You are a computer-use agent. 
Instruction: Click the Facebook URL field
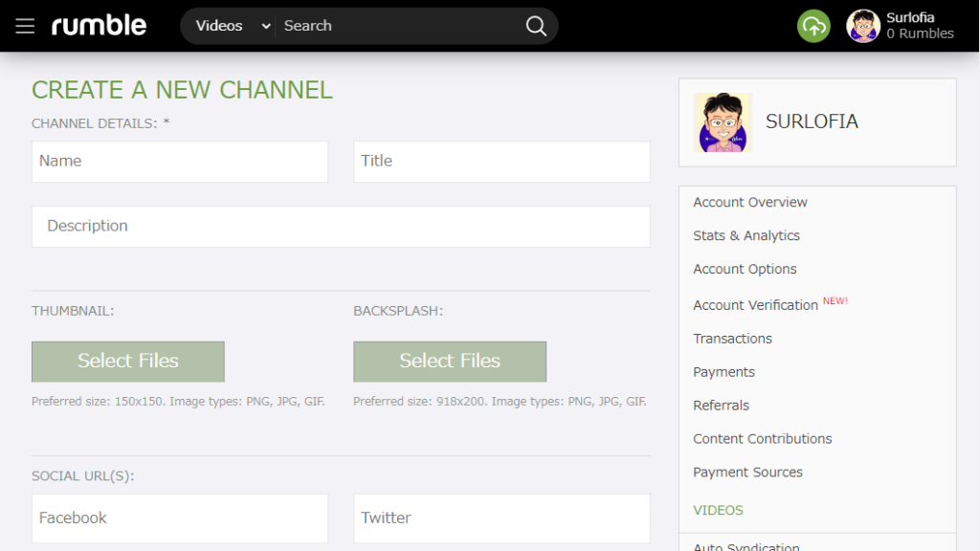tap(180, 518)
